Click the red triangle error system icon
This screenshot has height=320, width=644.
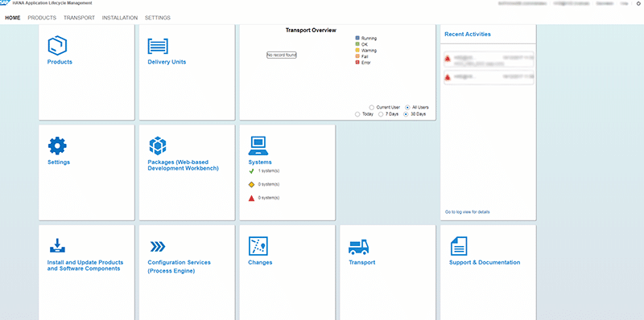tap(251, 198)
